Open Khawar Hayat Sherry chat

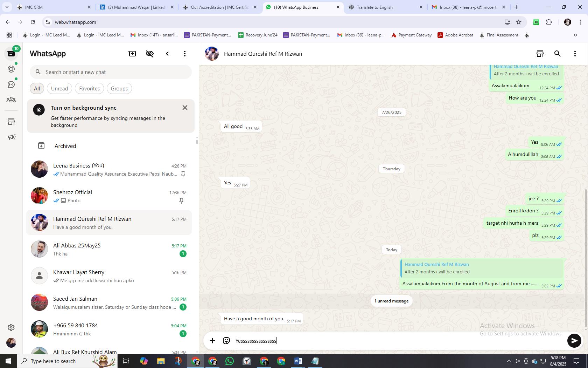point(109,276)
